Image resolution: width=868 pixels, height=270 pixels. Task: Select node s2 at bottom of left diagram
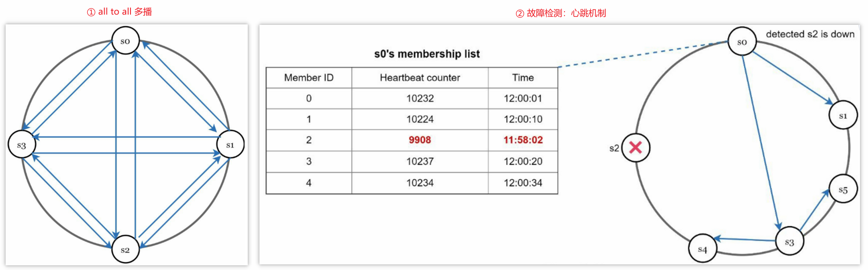click(x=125, y=249)
